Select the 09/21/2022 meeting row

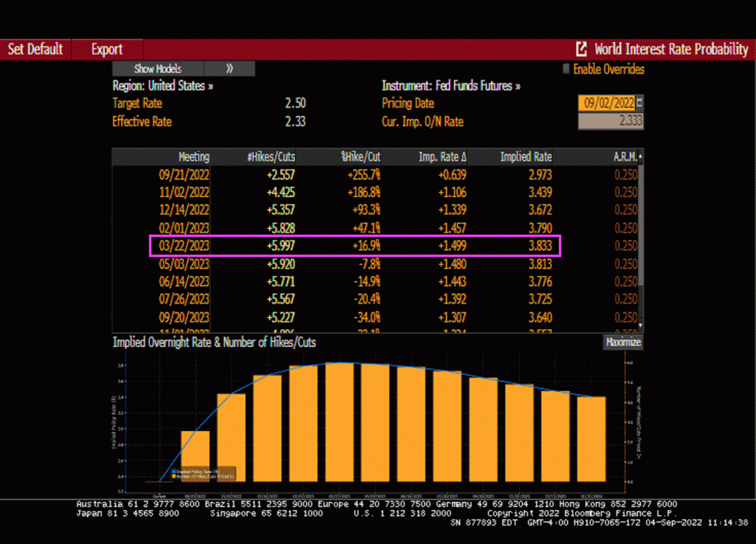point(354,174)
